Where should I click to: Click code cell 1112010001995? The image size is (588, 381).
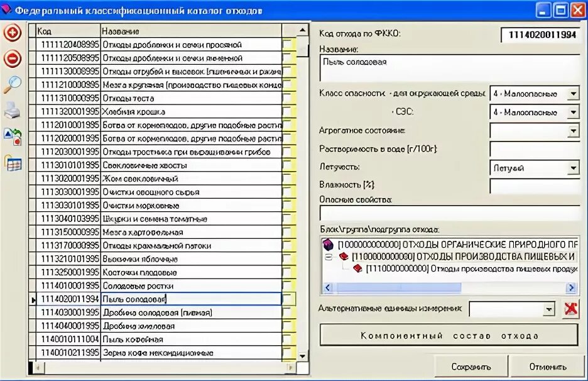[70, 125]
